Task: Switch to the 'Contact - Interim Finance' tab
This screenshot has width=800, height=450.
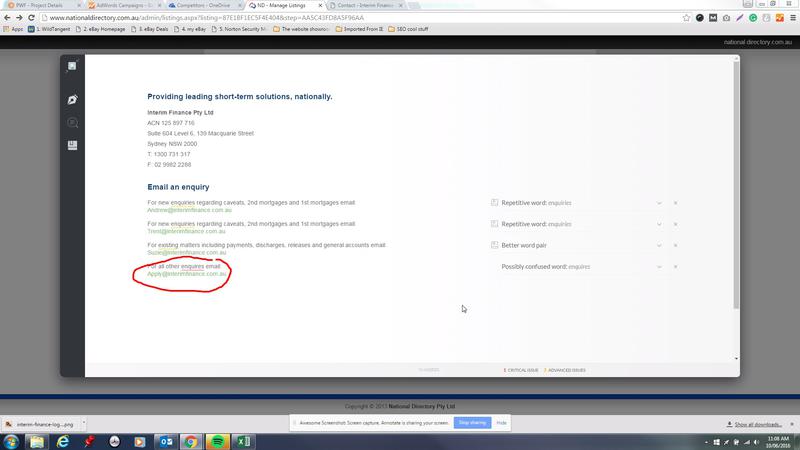Action: coord(365,5)
